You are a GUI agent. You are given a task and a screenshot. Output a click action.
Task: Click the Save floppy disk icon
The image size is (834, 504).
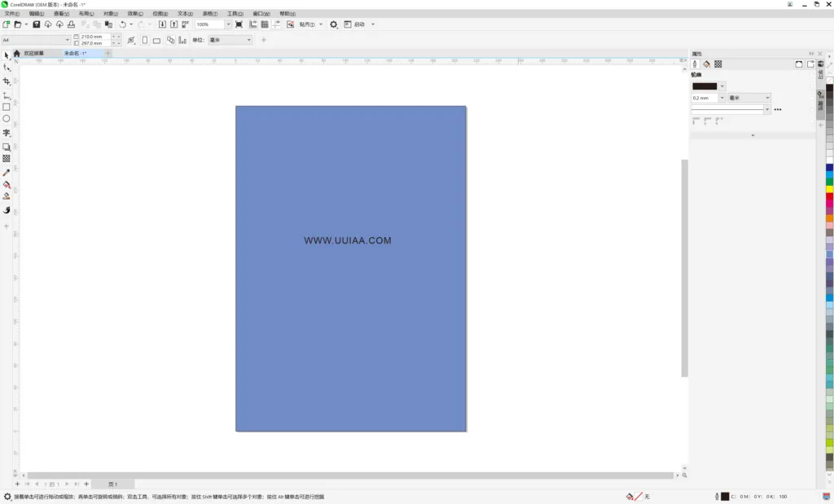click(x=36, y=24)
